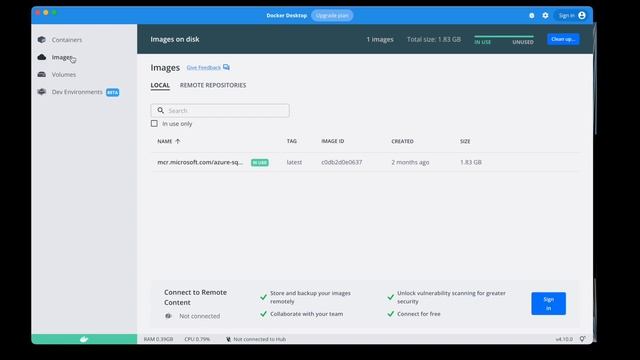Click the '1 images' count in header
The height and width of the screenshot is (360, 640).
[x=380, y=39]
